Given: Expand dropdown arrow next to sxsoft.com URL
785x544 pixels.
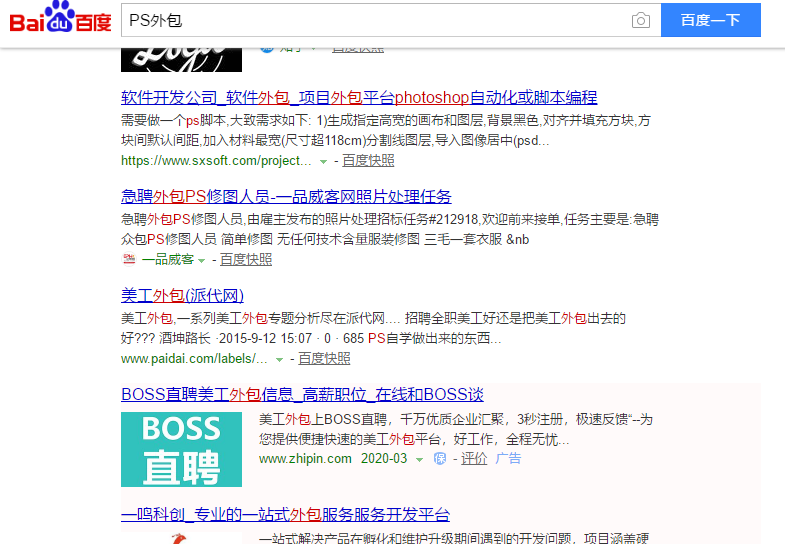Looking at the screenshot, I should click(323, 161).
